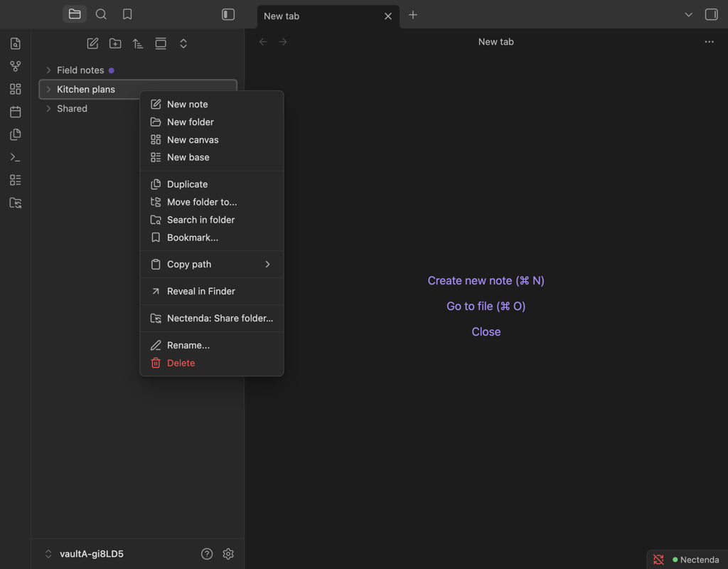Click Go to file link
The height and width of the screenshot is (569, 728).
point(486,306)
